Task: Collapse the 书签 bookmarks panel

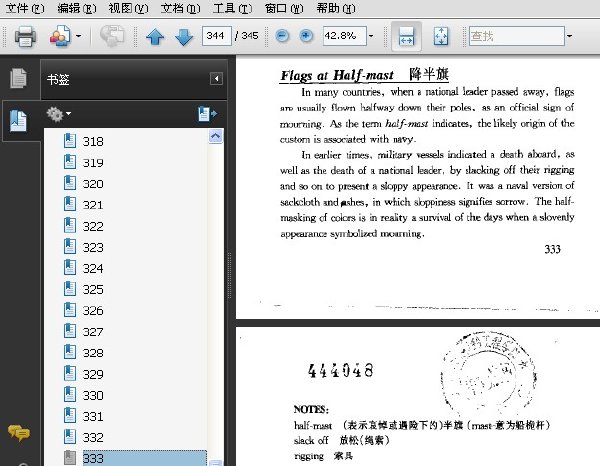Action: coord(216,79)
